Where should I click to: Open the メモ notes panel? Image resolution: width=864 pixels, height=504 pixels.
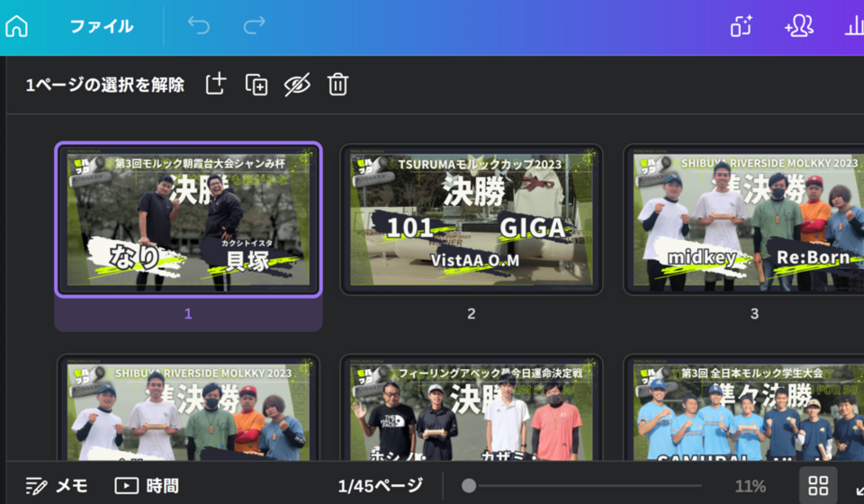(57, 486)
